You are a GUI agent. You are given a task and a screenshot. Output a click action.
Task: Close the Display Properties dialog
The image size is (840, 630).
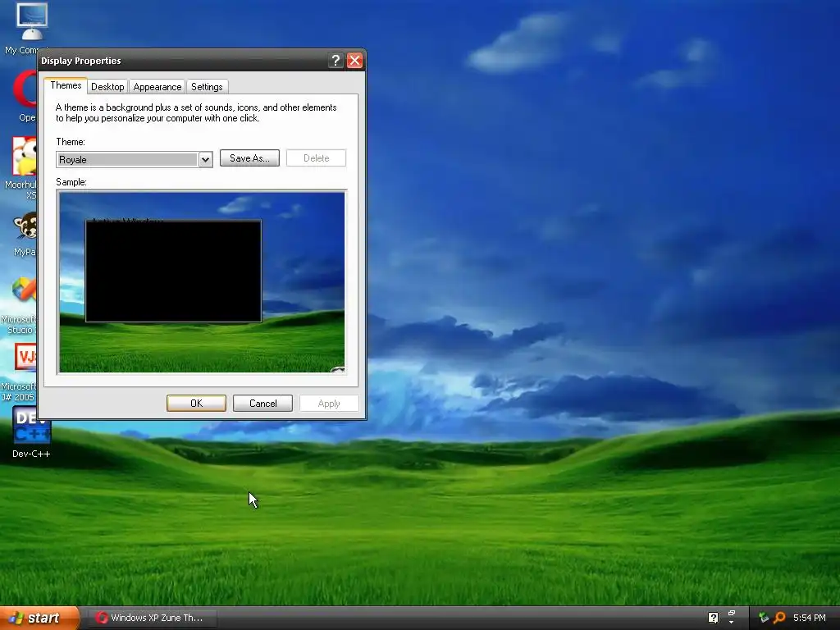354,61
